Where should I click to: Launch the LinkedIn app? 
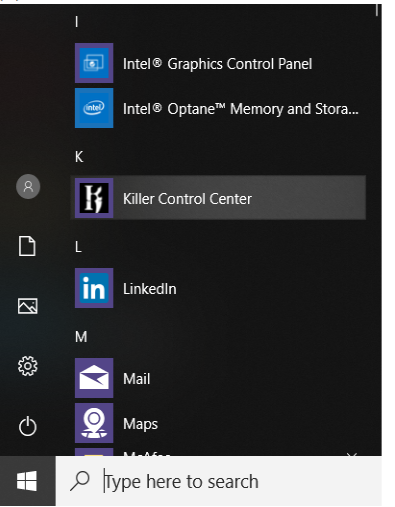pyautogui.click(x=218, y=288)
